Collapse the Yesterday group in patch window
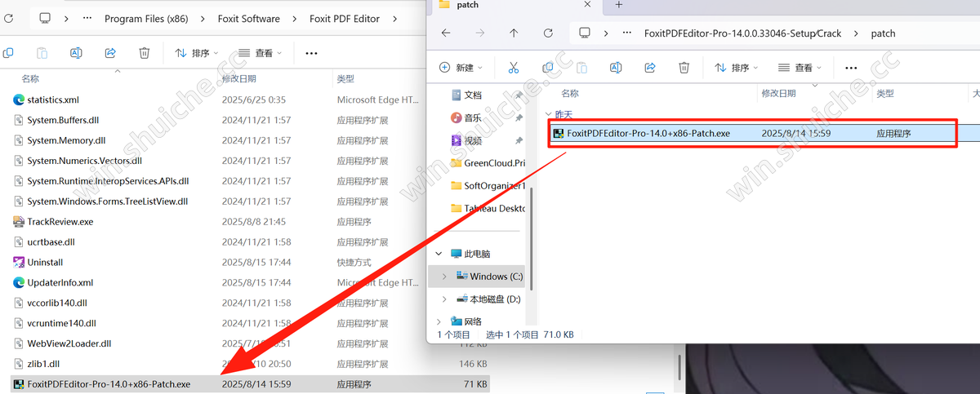This screenshot has height=394, width=980. click(x=547, y=114)
